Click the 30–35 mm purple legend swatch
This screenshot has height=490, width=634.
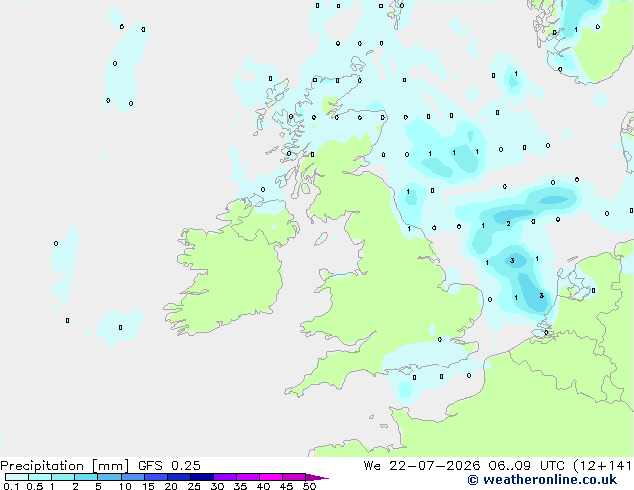[225, 477]
